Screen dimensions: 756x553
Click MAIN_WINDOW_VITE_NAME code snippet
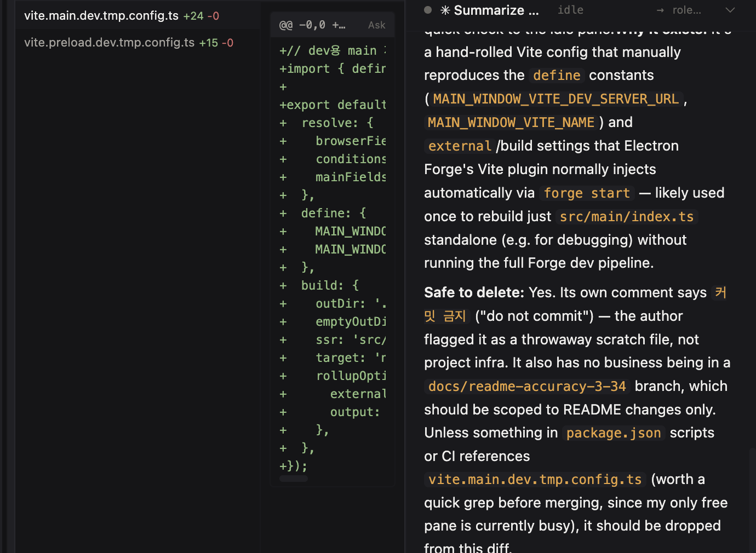tap(511, 123)
